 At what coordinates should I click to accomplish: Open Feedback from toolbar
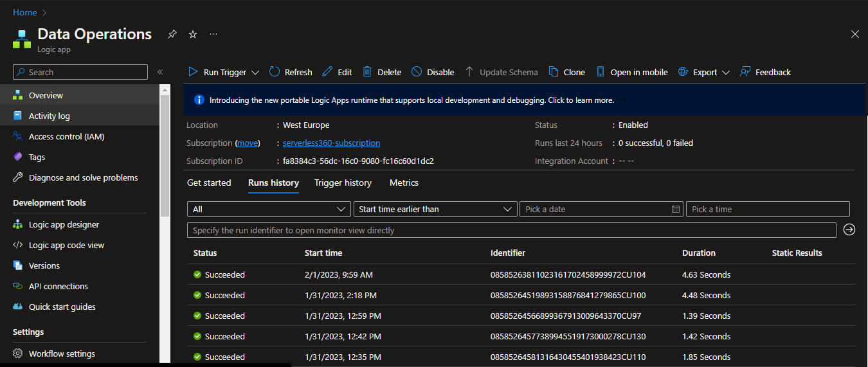point(765,72)
